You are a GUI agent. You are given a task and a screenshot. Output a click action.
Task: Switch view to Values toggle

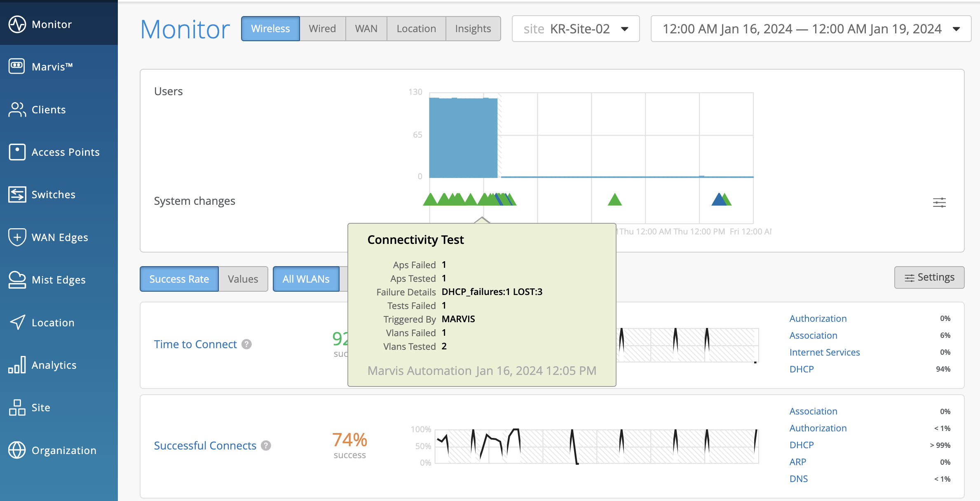(243, 279)
